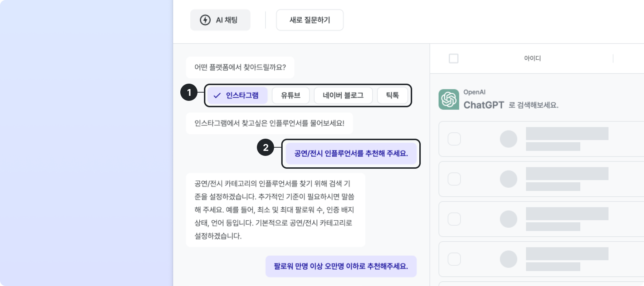Click the second influencer avatar placeholder
This screenshot has height=286, width=644.
point(508,179)
